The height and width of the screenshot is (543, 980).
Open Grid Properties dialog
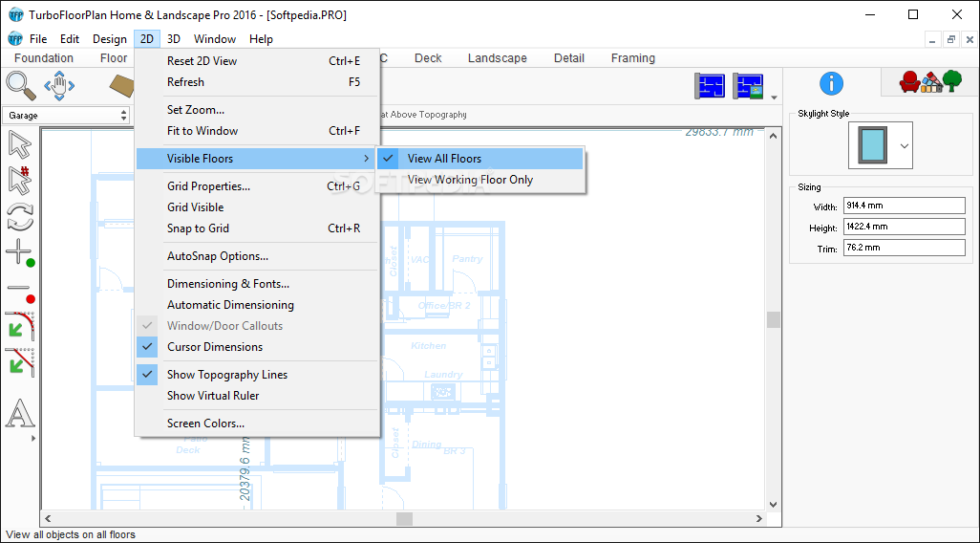(258, 185)
